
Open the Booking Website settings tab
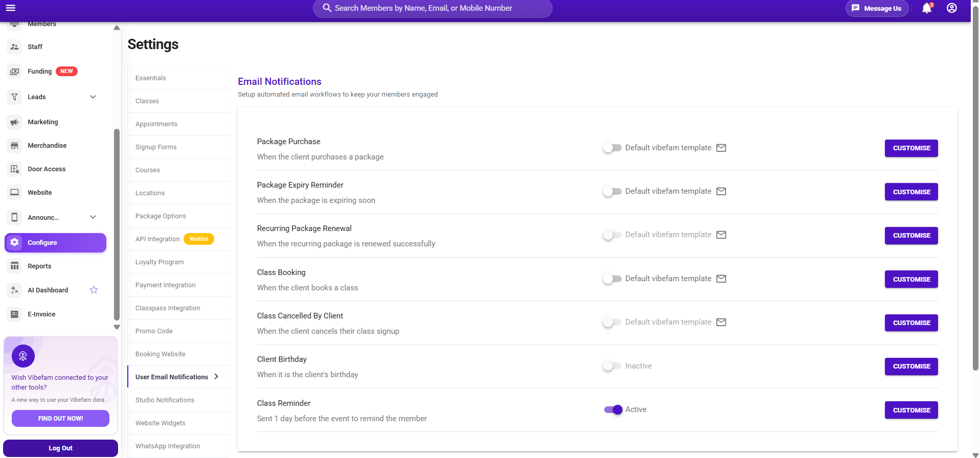(x=179, y=354)
